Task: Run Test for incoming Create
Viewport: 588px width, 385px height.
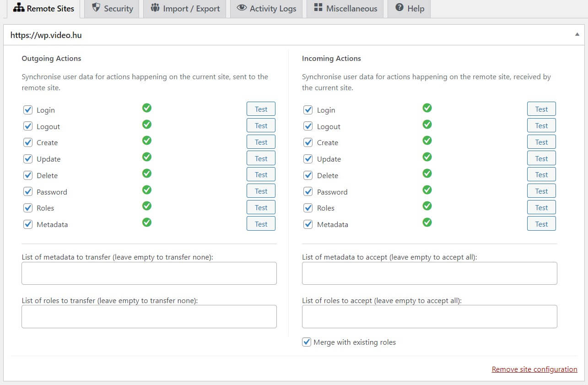Action: 541,142
